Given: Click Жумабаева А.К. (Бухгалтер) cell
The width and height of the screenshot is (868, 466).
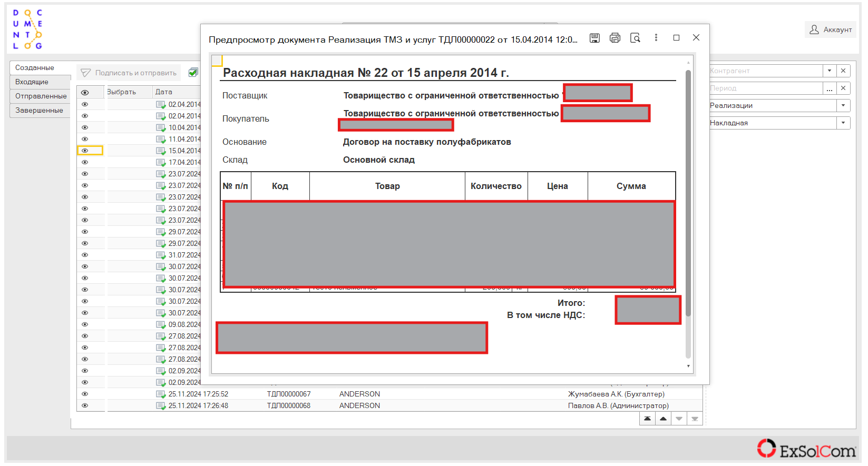Looking at the screenshot, I should click(x=616, y=394).
